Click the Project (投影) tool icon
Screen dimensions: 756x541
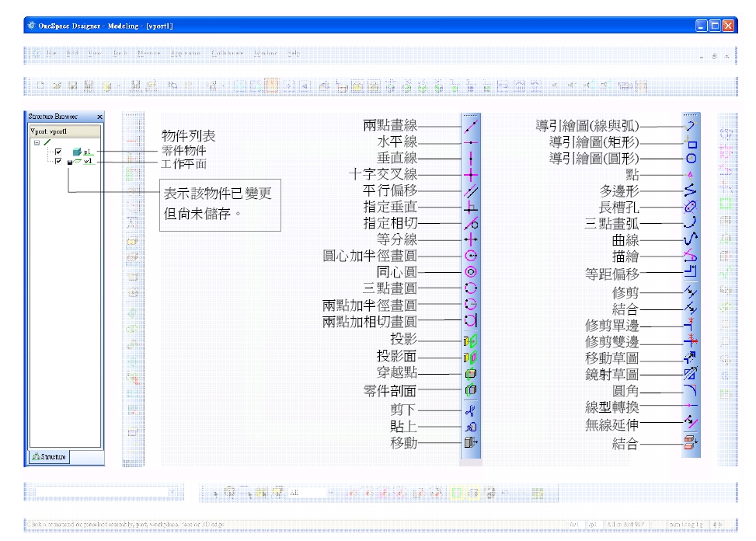471,341
